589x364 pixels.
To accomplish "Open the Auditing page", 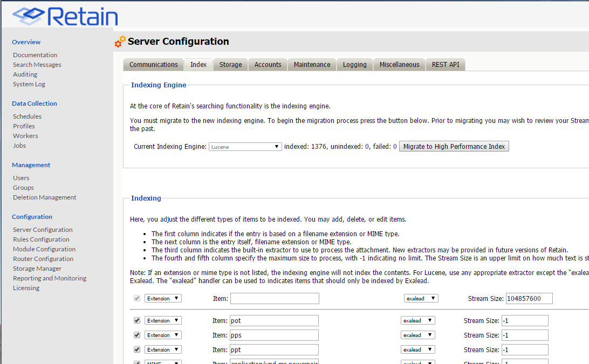I will coord(25,74).
